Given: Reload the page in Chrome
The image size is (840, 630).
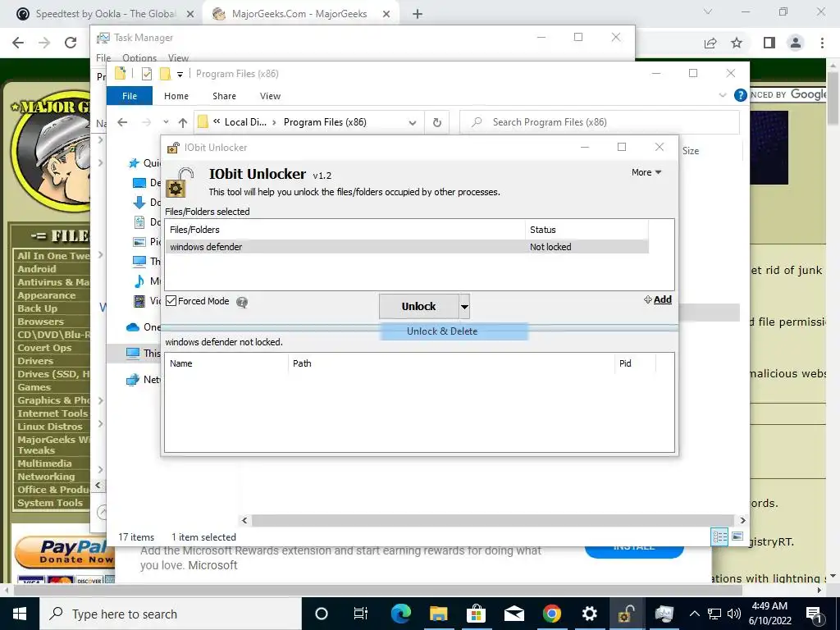Looking at the screenshot, I should (71, 43).
